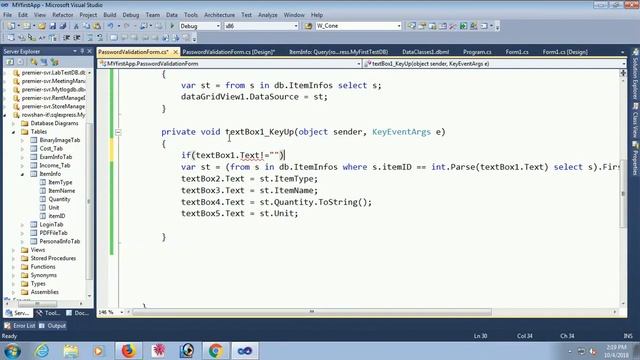Click the code line textBox5.Text = st.Unit;
This screenshot has width=640, height=360.
(x=240, y=213)
